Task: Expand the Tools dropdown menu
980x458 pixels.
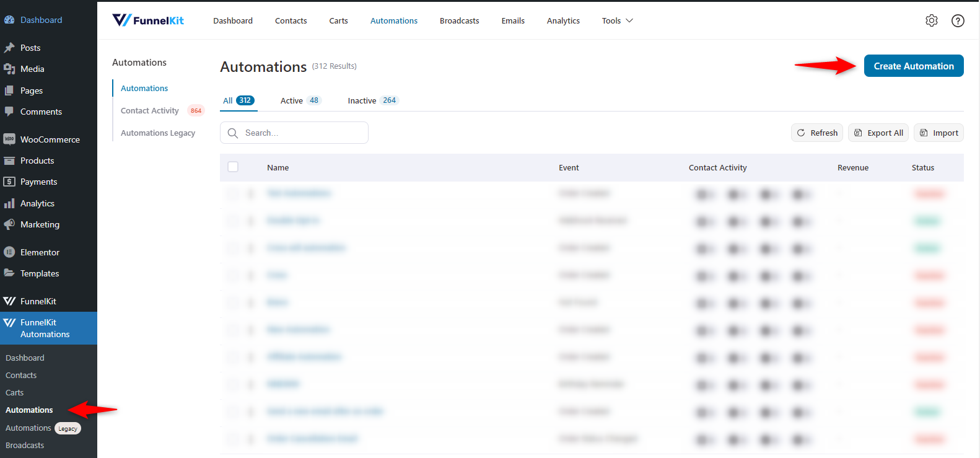Action: click(x=618, y=20)
